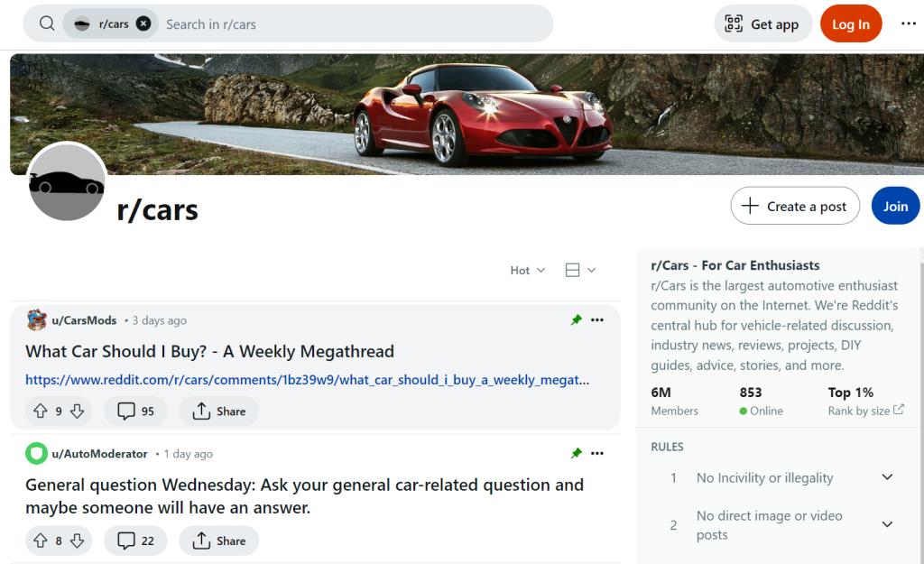Share the What Car Should I Buy post
The width and height of the screenshot is (924, 564).
tap(218, 411)
